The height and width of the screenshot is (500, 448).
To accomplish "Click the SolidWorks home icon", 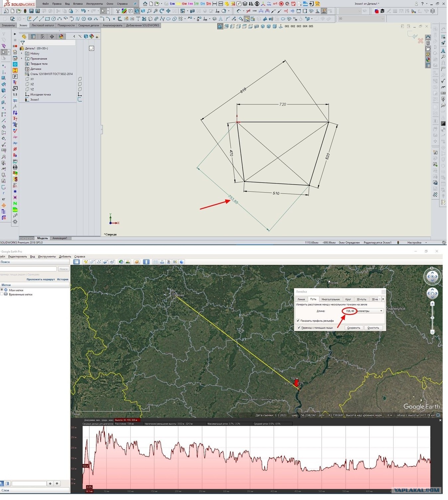I will (x=145, y=4).
